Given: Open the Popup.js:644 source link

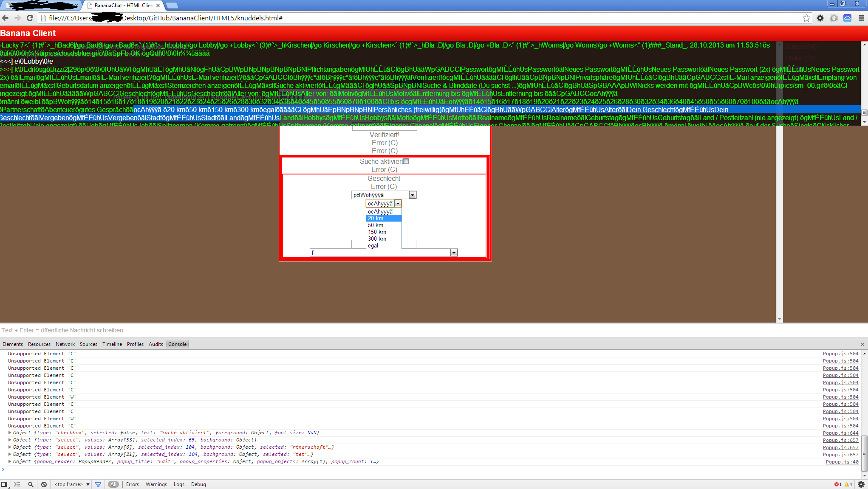Looking at the screenshot, I should tap(840, 433).
